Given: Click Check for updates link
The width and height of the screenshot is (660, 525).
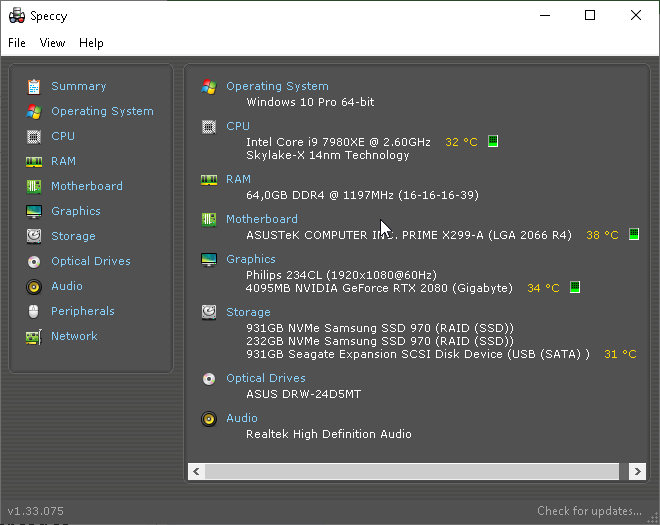Looking at the screenshot, I should pos(589,511).
